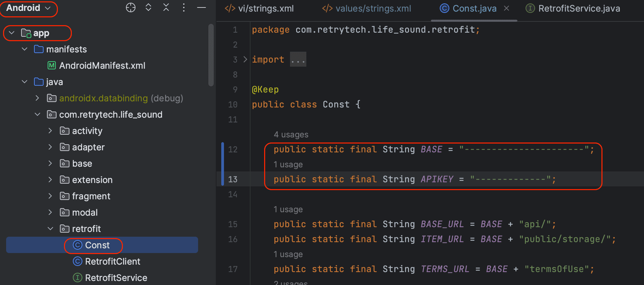This screenshot has width=644, height=285.
Task: Click the "4 usages" hint above BASE
Action: (x=291, y=135)
